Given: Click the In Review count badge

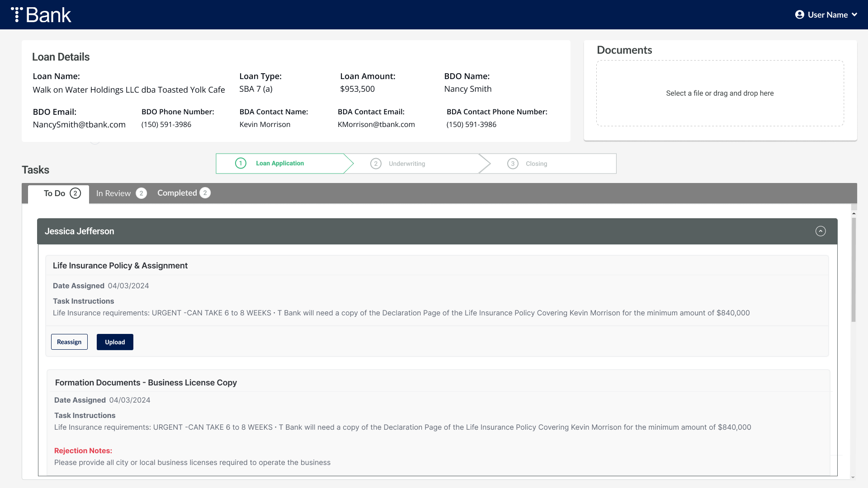Looking at the screenshot, I should (141, 193).
